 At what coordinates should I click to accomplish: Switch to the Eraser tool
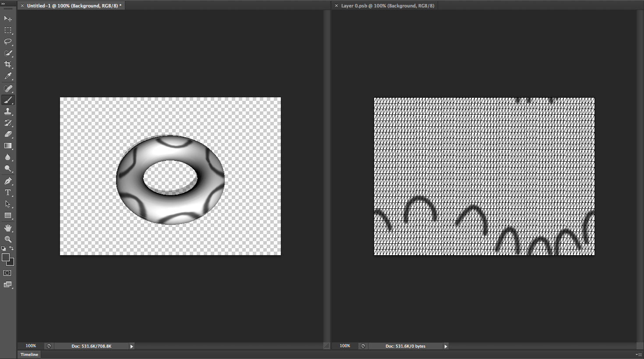coord(8,135)
